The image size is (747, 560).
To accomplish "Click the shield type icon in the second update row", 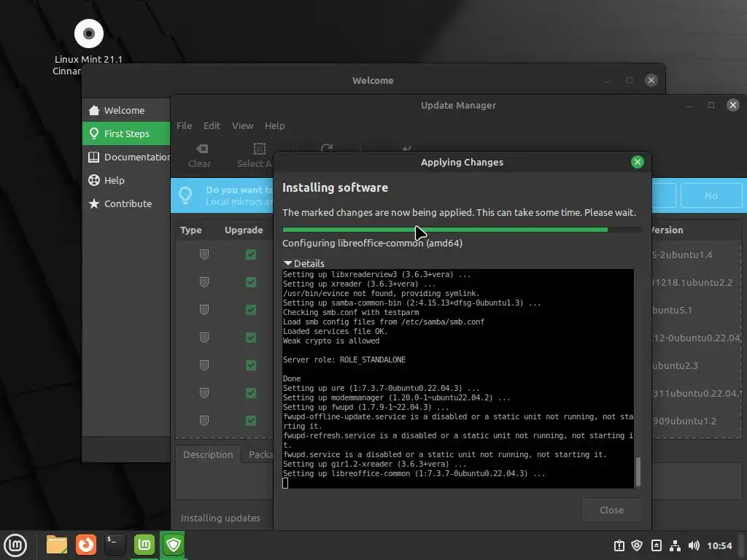I will tap(204, 282).
